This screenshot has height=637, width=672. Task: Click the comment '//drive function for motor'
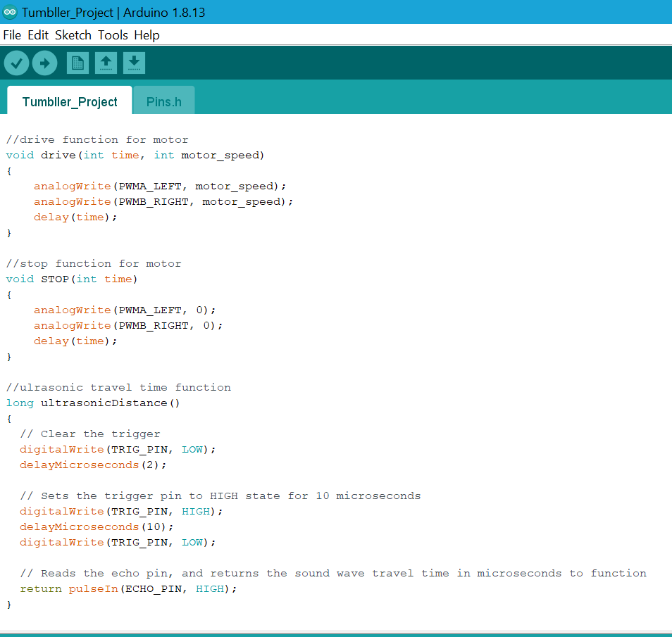click(97, 139)
